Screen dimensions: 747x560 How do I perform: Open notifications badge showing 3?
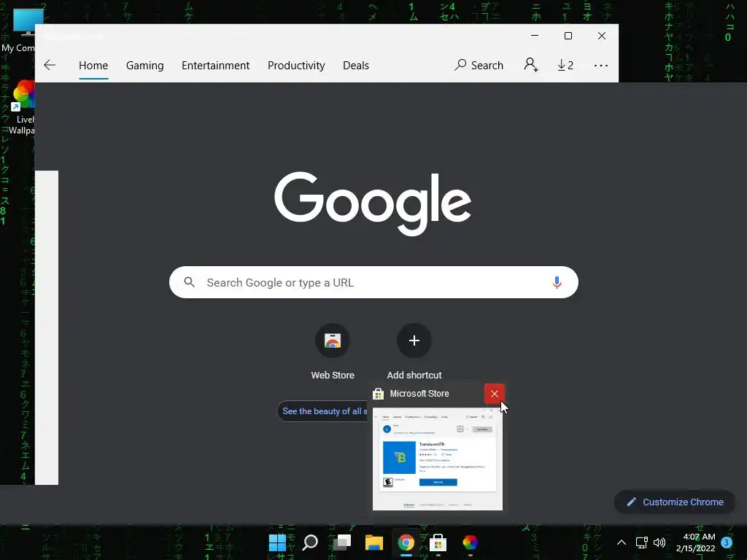(726, 542)
